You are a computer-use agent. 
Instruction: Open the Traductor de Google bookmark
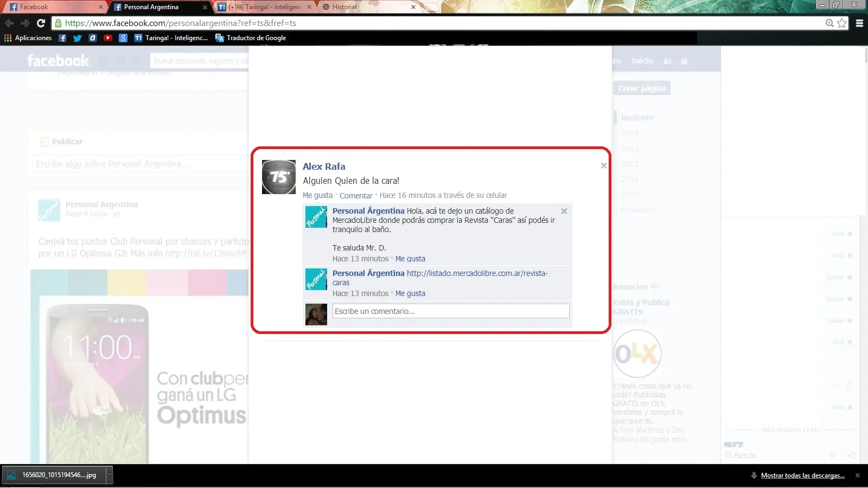(251, 38)
